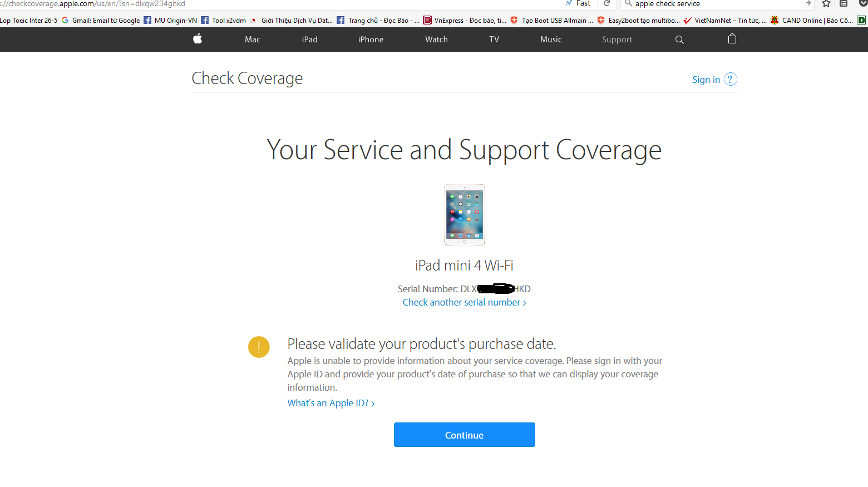
Task: Open the What's an Apple ID link
Action: 331,403
